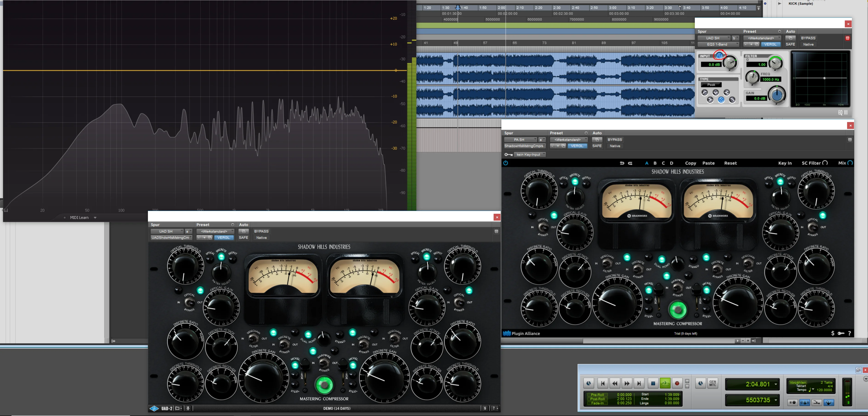This screenshot has width=868, height=416.
Task: Click dollar sign icon in Plugin Alliance footer
Action: tap(833, 333)
